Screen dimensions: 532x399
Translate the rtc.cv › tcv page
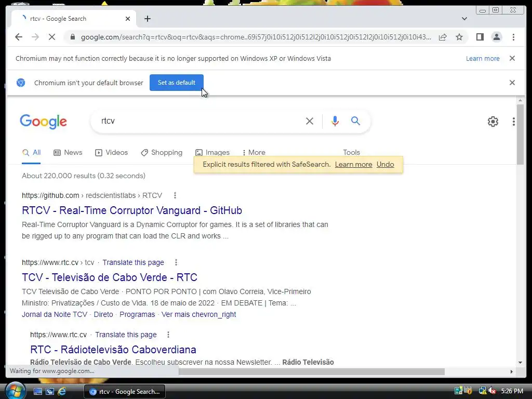tap(134, 262)
